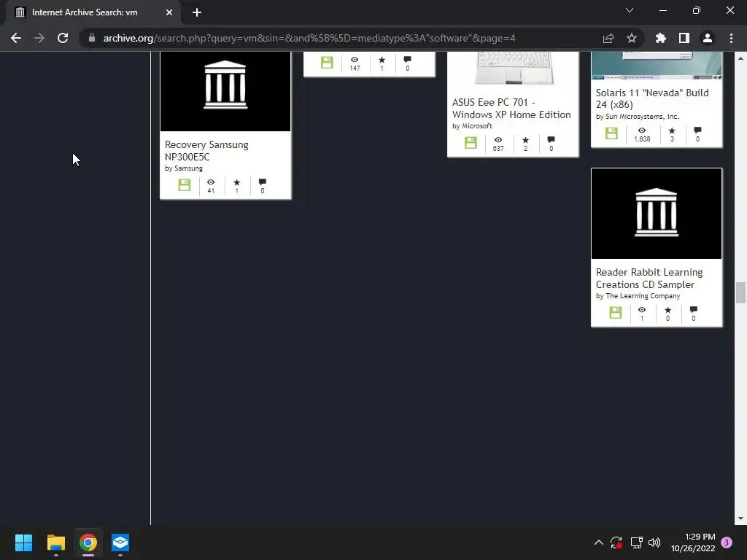Open Recovery Samsung NP300E5C thumbnail
747x560 pixels.
click(225, 91)
